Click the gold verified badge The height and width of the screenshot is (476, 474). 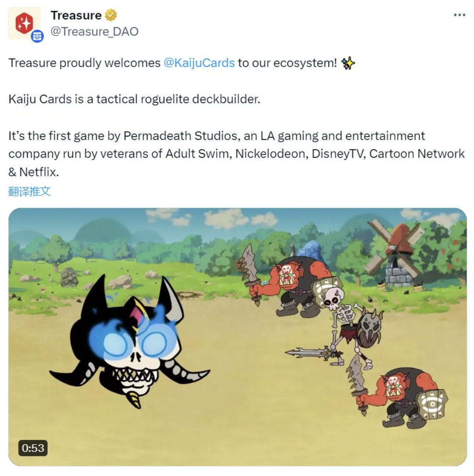(x=111, y=15)
